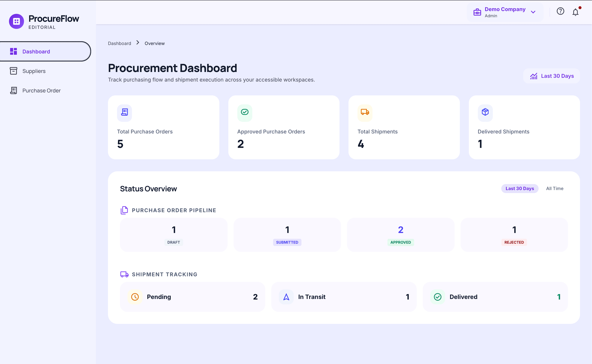Click the Overview breadcrumb text

coord(154,43)
